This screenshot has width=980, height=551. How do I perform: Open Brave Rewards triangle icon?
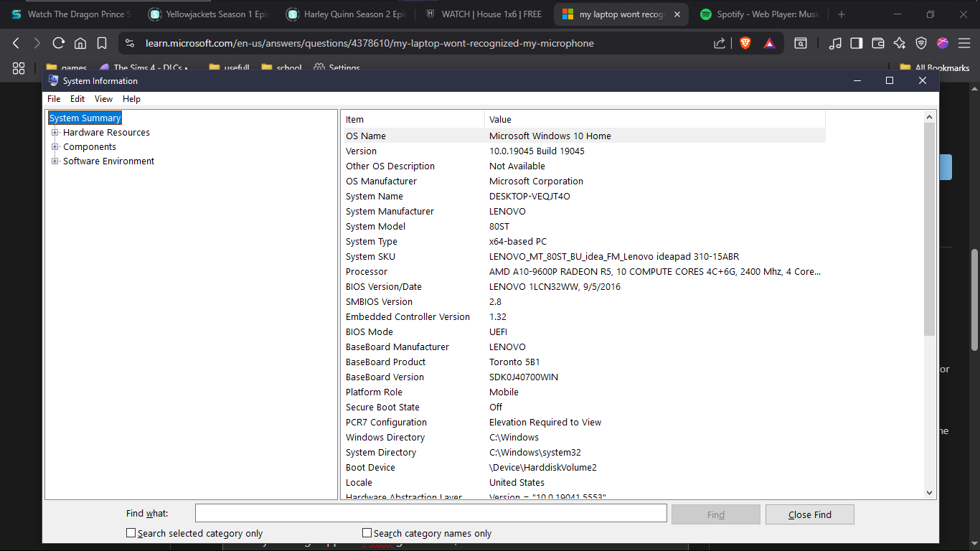coord(770,43)
